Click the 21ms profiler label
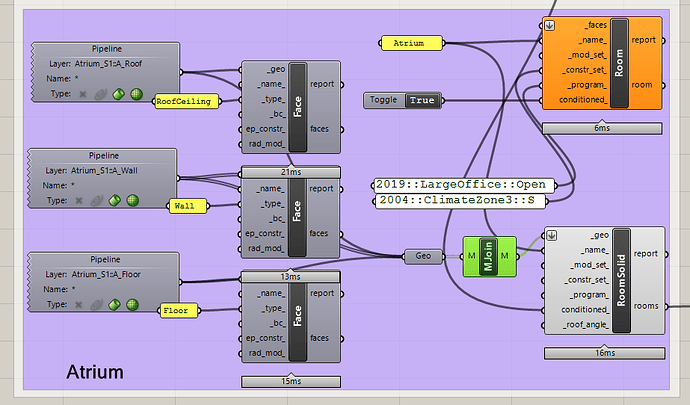690x405 pixels. pyautogui.click(x=291, y=172)
